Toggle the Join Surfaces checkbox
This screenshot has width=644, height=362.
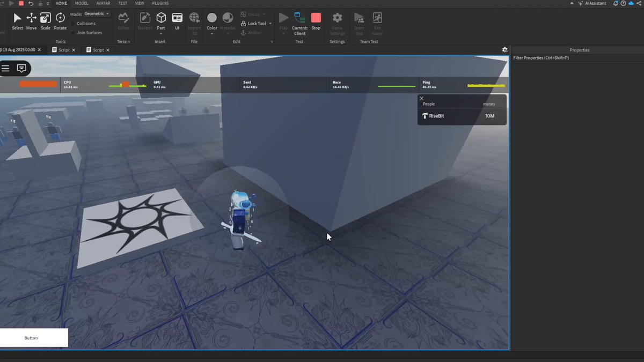coord(73,33)
